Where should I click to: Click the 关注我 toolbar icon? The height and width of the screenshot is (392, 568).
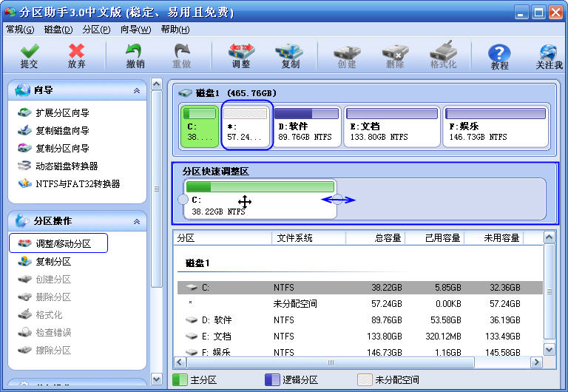(x=549, y=56)
